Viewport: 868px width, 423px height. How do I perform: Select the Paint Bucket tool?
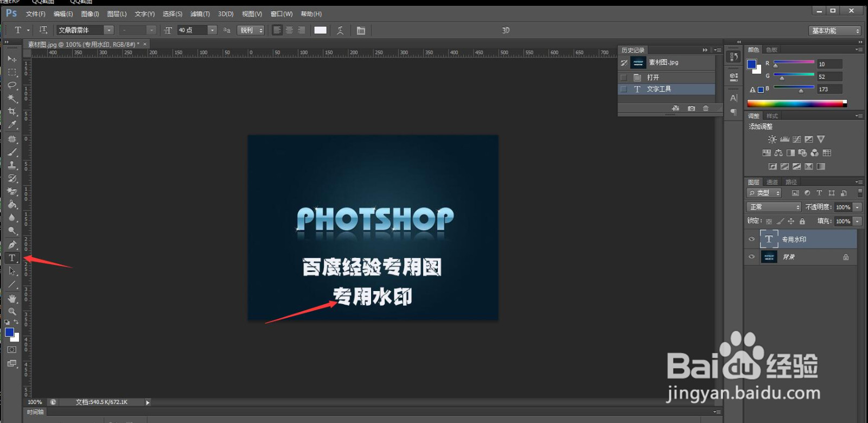[x=12, y=205]
